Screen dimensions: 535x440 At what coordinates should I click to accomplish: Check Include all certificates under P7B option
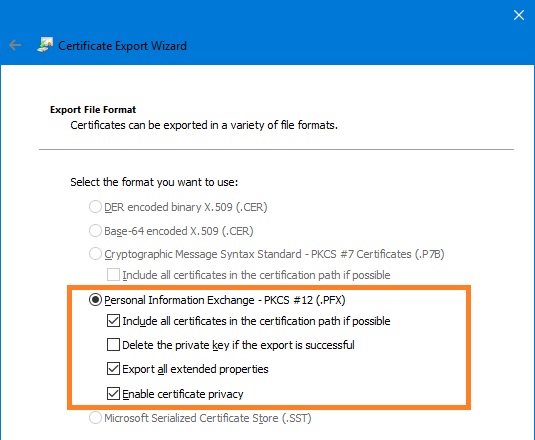pos(113,275)
